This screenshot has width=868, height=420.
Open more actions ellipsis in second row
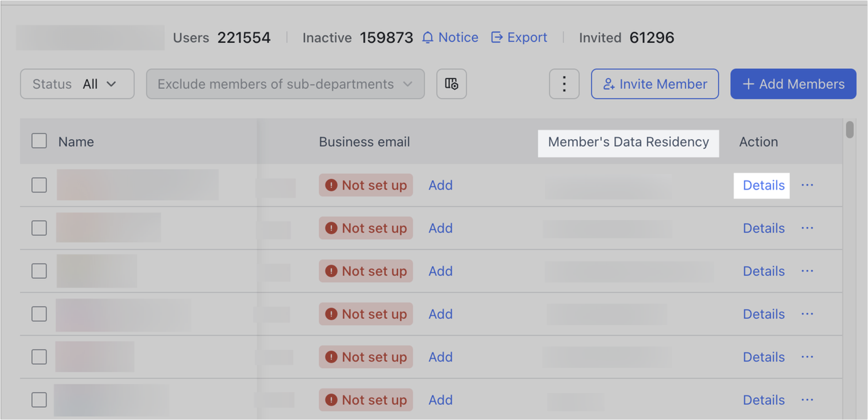(807, 228)
